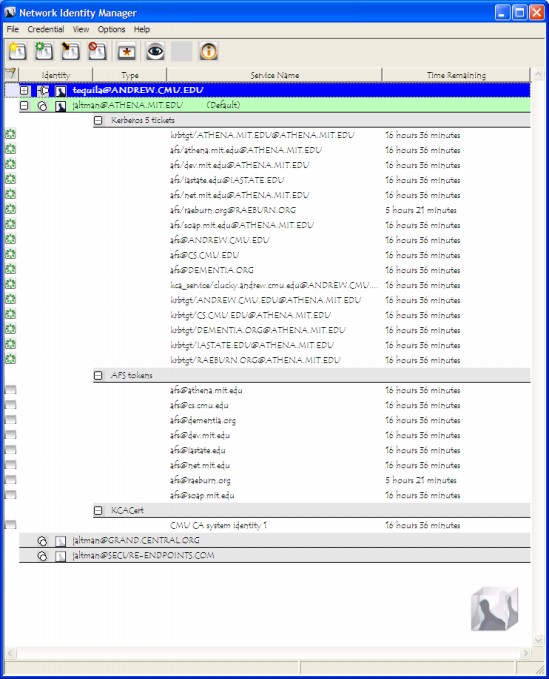Toggle the flag box beside CMU CA system identity
The image size is (549, 679).
click(x=10, y=525)
